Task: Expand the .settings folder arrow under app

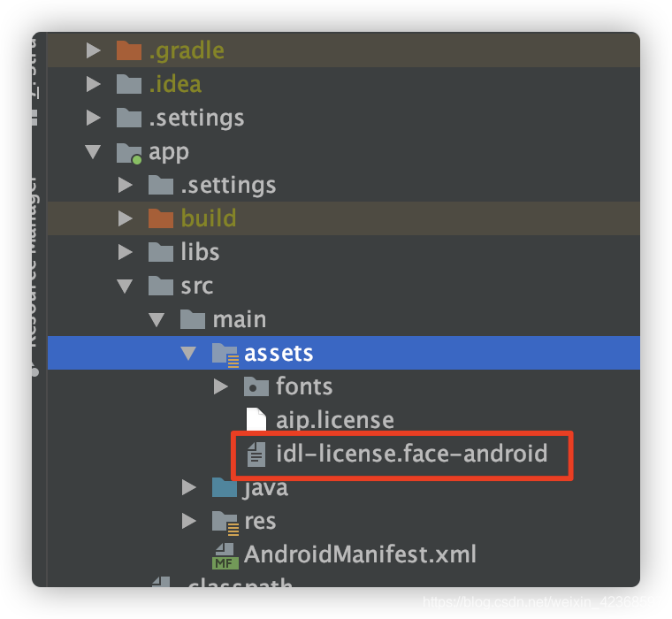Action: (x=126, y=185)
